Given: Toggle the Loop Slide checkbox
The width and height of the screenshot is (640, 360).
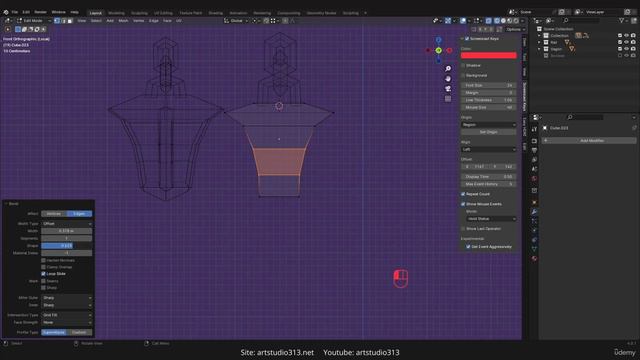Looking at the screenshot, I should [x=43, y=274].
